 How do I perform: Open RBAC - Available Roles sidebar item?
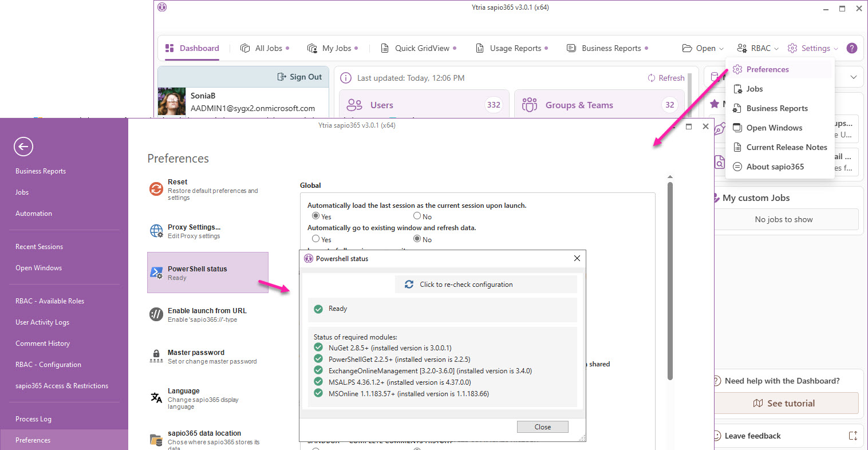pos(50,301)
